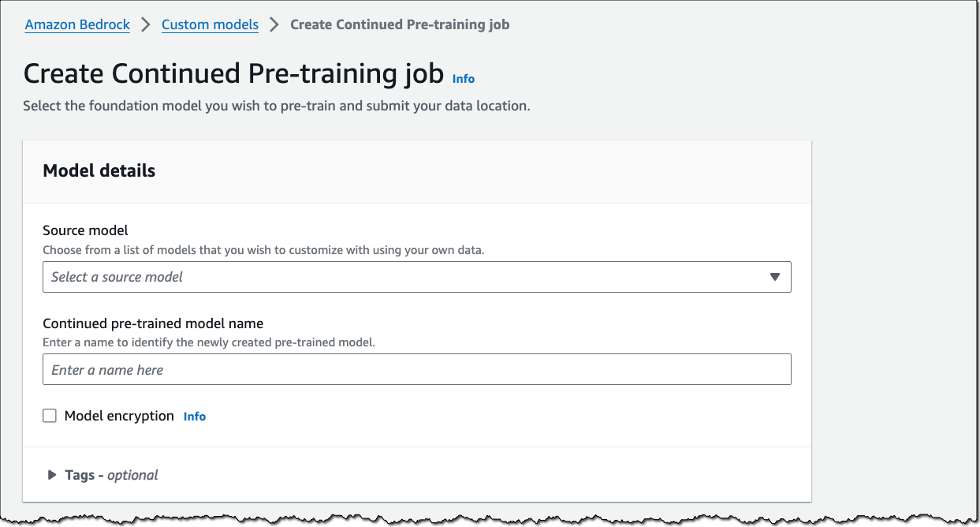Image resolution: width=980 pixels, height=527 pixels.
Task: Open the Source model dropdown
Action: click(x=416, y=277)
